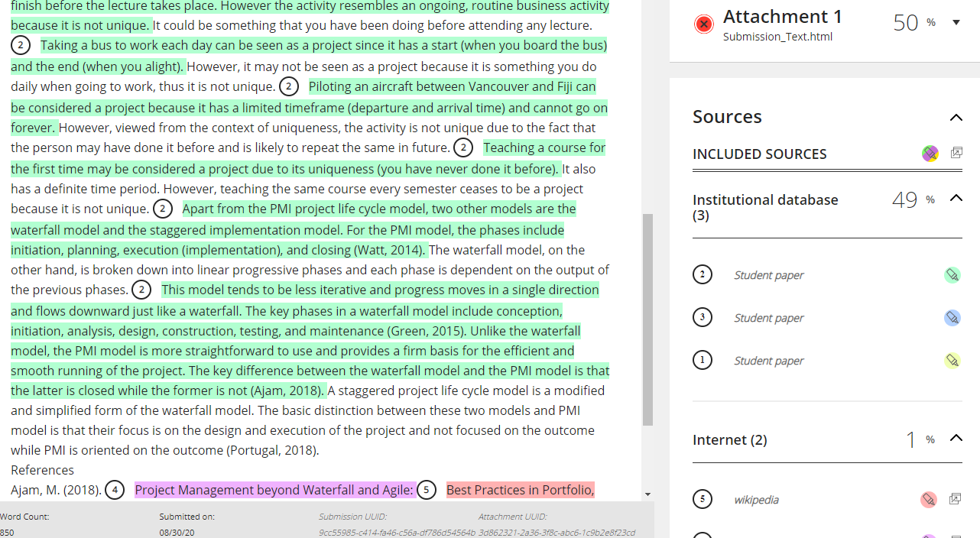Click the red X icon beside Attachment 1
The image size is (980, 538).
704,24
